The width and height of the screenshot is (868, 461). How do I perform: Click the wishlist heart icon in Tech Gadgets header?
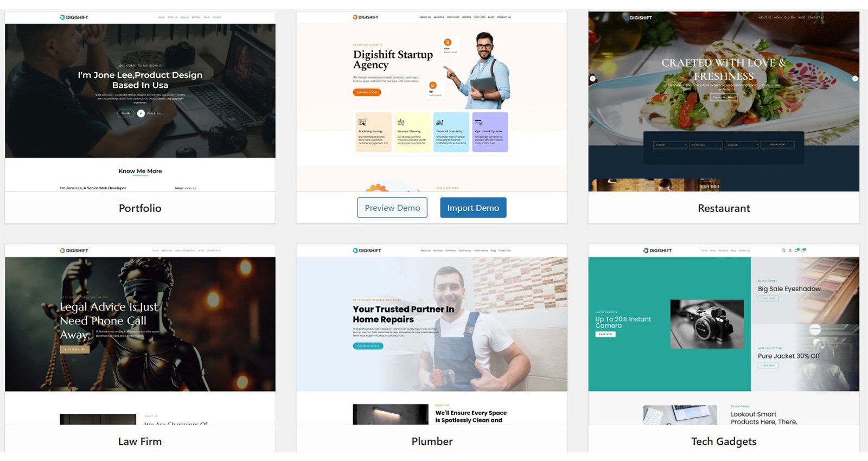(797, 250)
